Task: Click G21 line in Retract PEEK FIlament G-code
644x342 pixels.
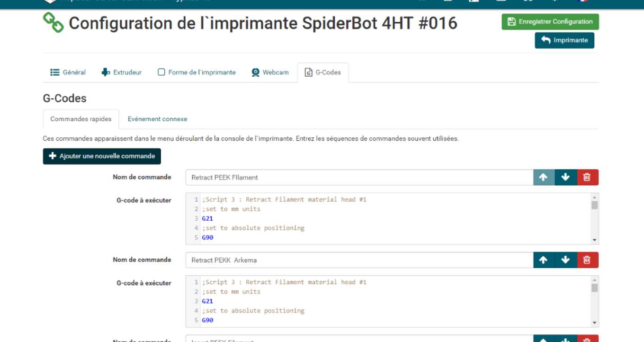Action: (207, 218)
